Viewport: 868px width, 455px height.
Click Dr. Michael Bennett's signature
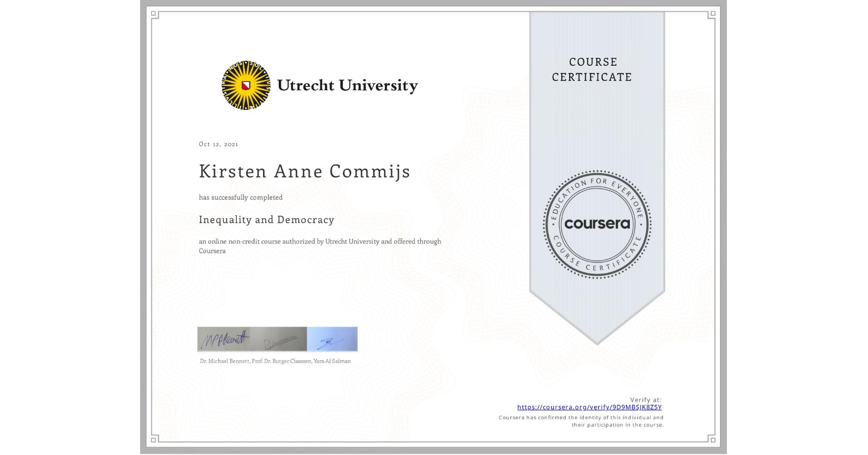pyautogui.click(x=223, y=338)
